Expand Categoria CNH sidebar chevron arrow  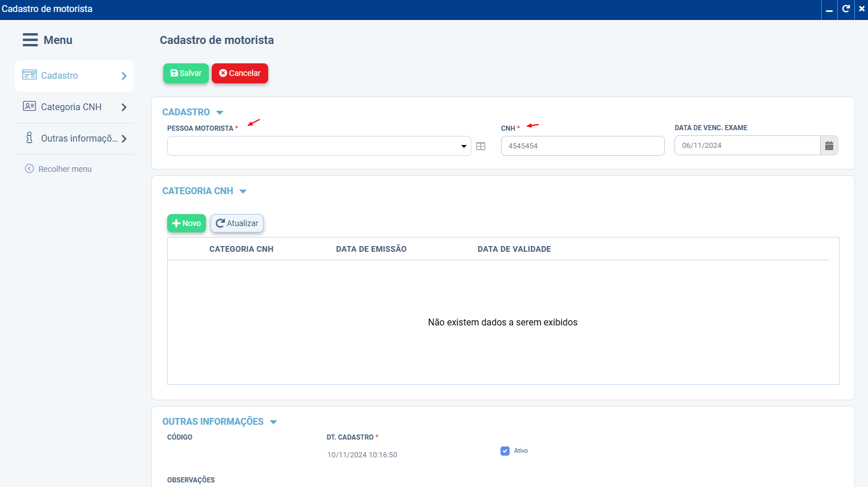[124, 107]
